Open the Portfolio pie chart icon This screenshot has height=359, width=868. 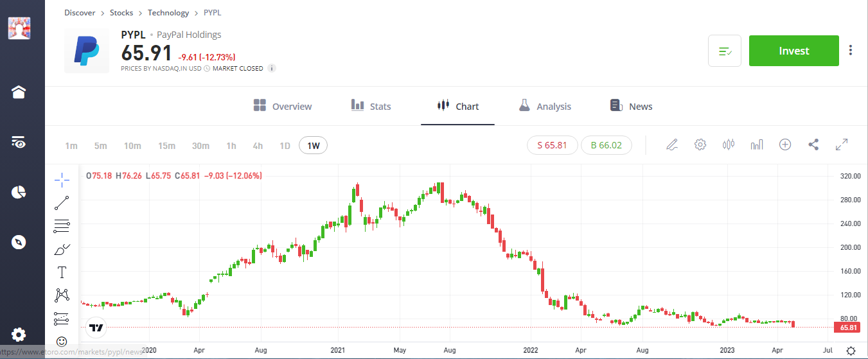tap(19, 192)
